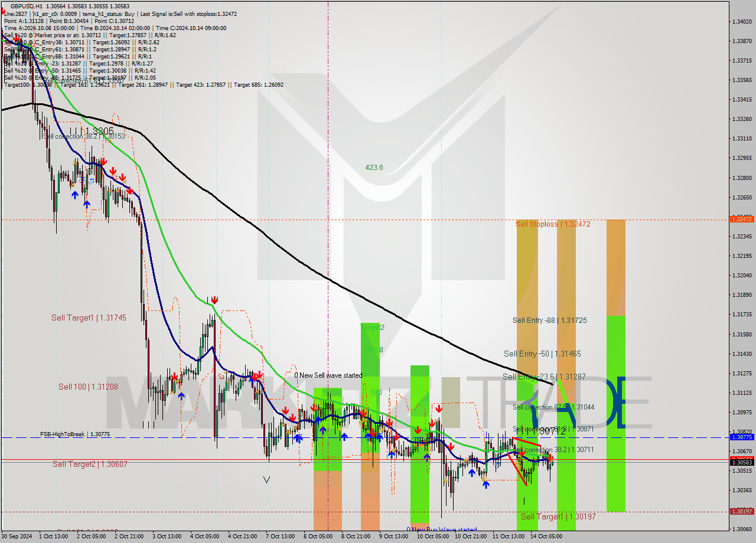Select the '9 Oct 13:00' time label
756x543 pixels.
[393, 537]
